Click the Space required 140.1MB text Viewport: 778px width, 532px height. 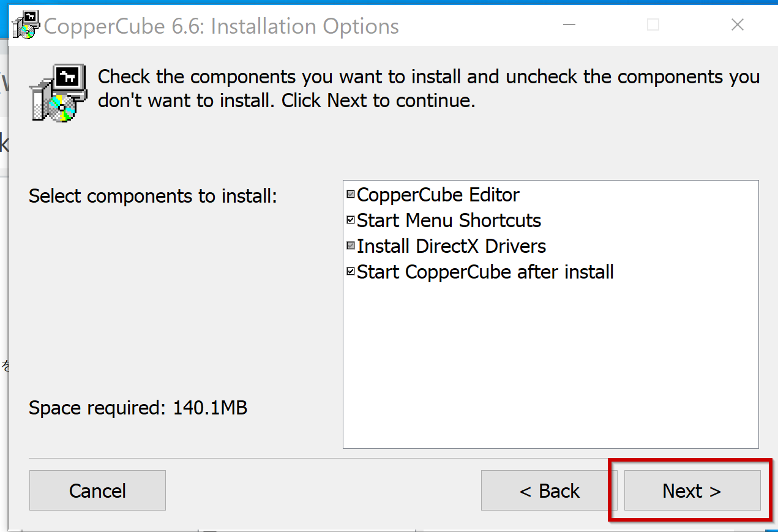click(138, 408)
